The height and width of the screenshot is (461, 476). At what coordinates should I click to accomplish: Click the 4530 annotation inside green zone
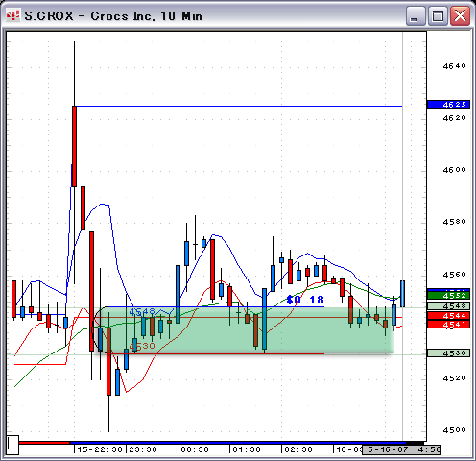[x=142, y=346]
